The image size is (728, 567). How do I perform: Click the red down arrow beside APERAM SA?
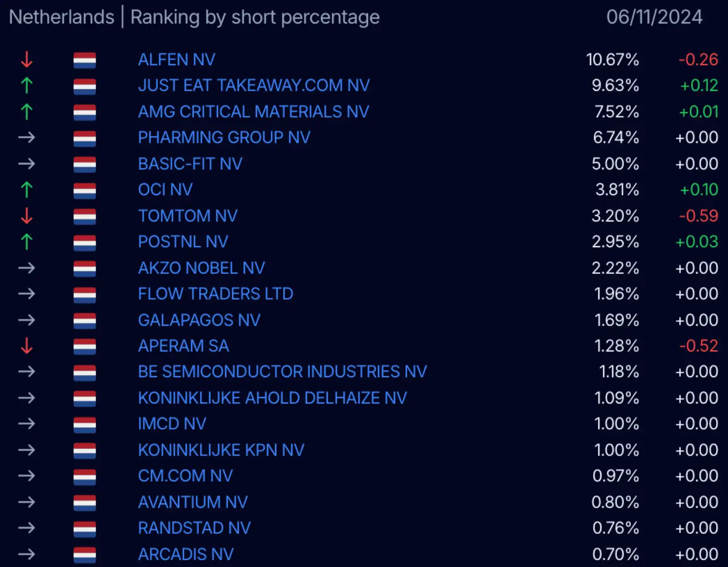pyautogui.click(x=27, y=346)
